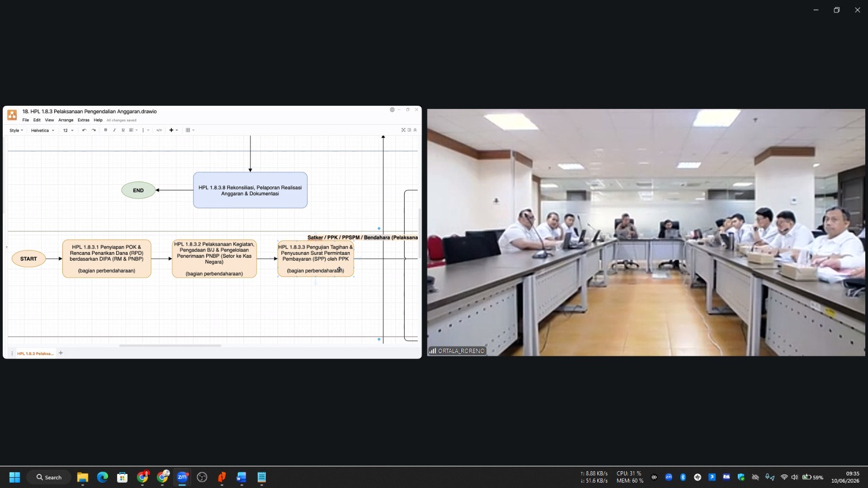This screenshot has height=488, width=868.
Task: Click the Bluetooth tray icon
Action: [683, 477]
